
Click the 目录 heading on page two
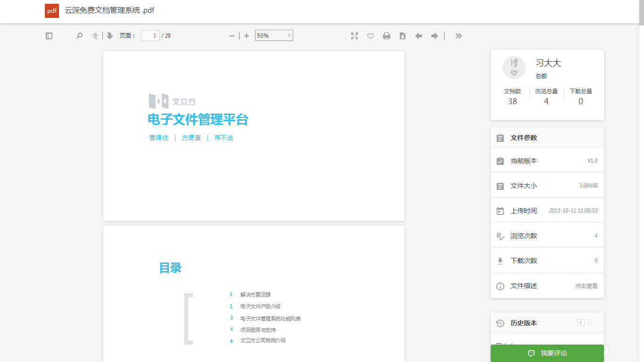(x=170, y=268)
